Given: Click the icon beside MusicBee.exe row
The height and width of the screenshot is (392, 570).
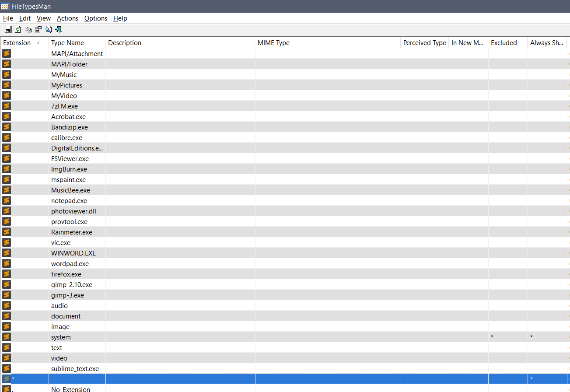Looking at the screenshot, I should point(6,190).
